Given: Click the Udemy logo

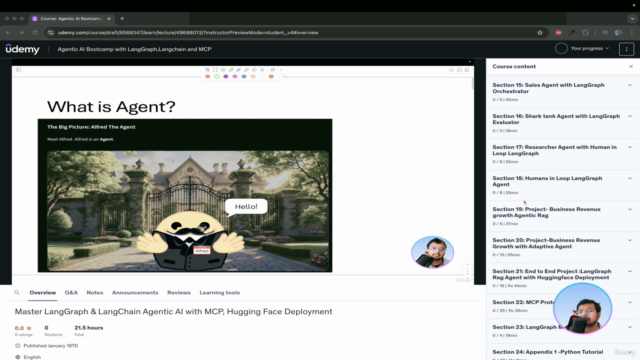Looking at the screenshot, I should coord(22,49).
